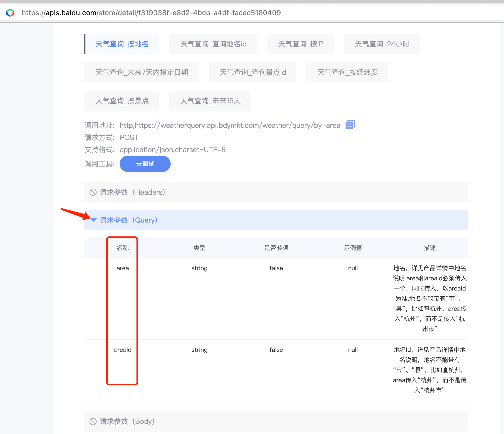Screen dimensions: 504x434
Task: Switch to the 天气查询_查询地名id tab
Action: point(213,44)
